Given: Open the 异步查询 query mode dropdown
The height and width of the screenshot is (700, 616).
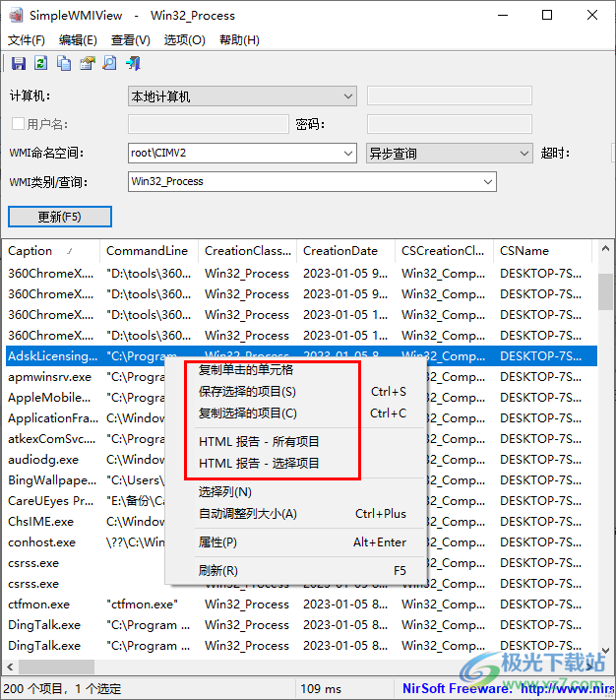Looking at the screenshot, I should [x=450, y=154].
